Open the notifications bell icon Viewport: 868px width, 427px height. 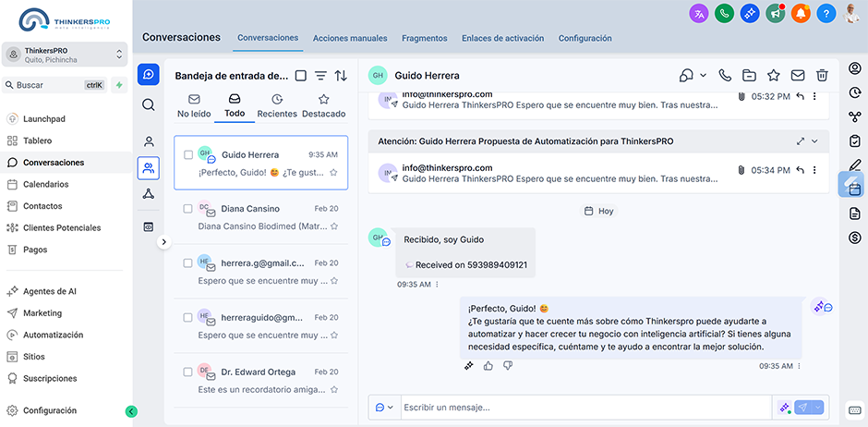tap(801, 14)
